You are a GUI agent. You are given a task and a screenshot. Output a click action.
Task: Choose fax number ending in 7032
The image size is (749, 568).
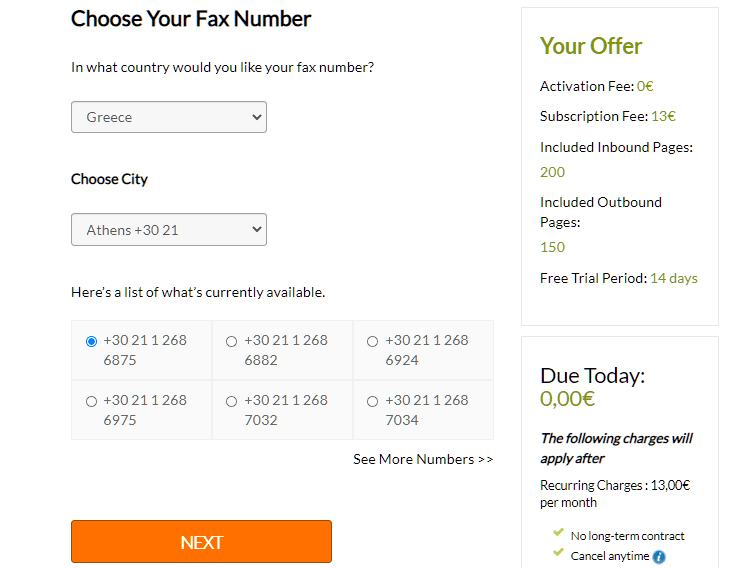[232, 401]
